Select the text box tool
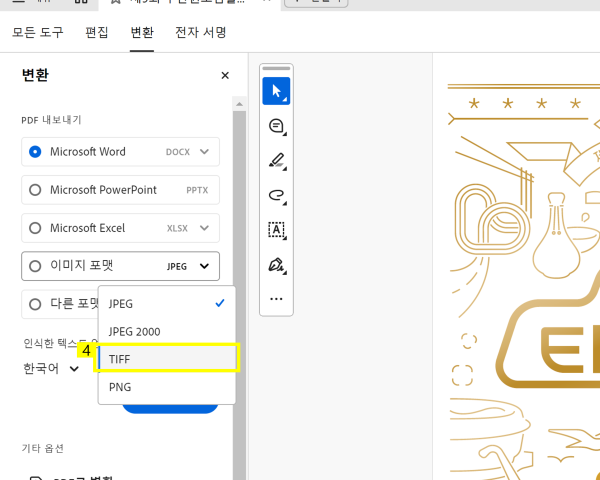600x480 pixels. (x=276, y=230)
